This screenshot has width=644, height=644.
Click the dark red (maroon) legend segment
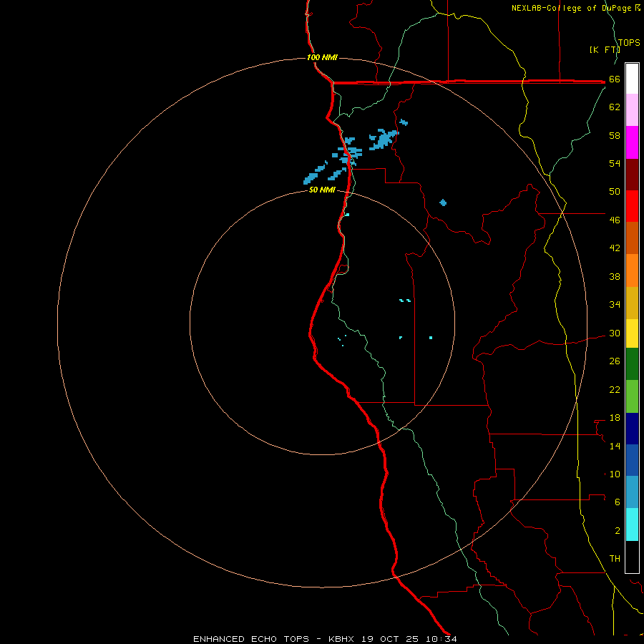(x=632, y=175)
